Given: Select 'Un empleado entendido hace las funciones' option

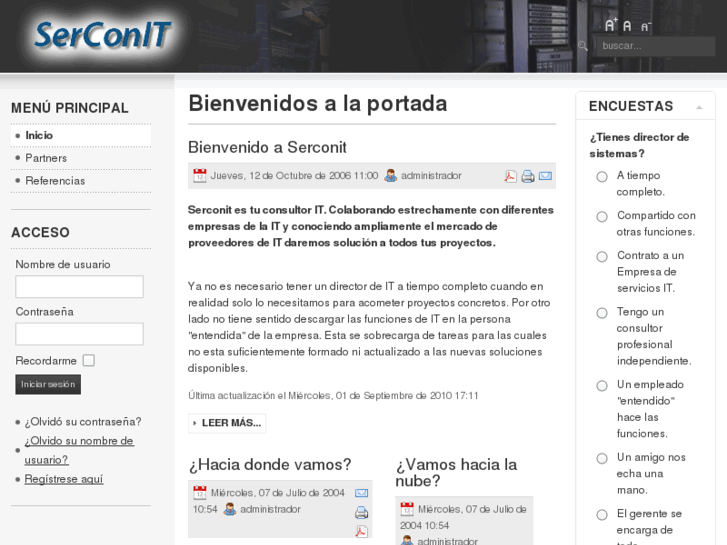Looking at the screenshot, I should pyautogui.click(x=602, y=386).
